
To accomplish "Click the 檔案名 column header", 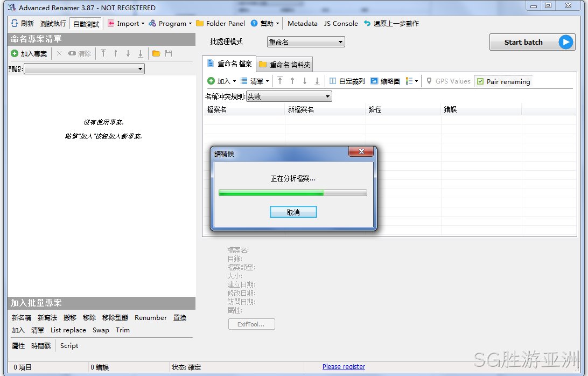I will (x=244, y=109).
